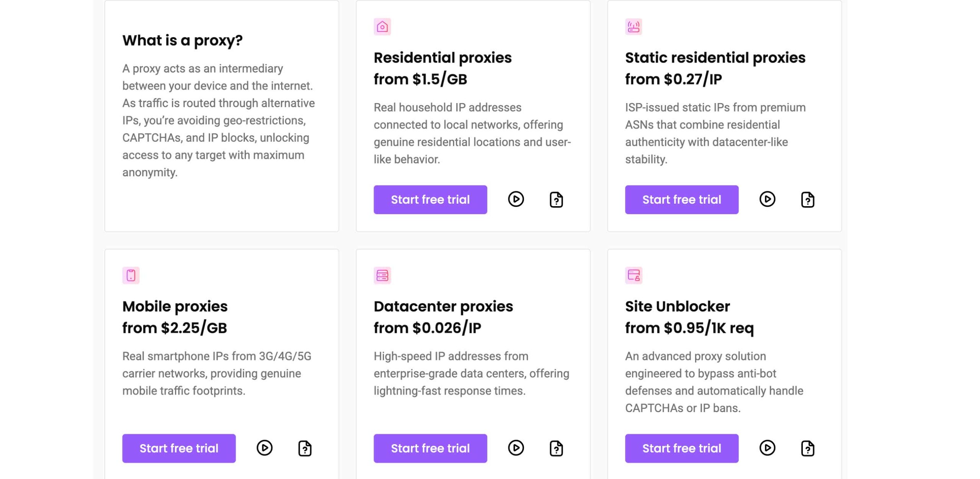Open Site Unblocker help document icon
The width and height of the screenshot is (980, 479).
tap(807, 448)
